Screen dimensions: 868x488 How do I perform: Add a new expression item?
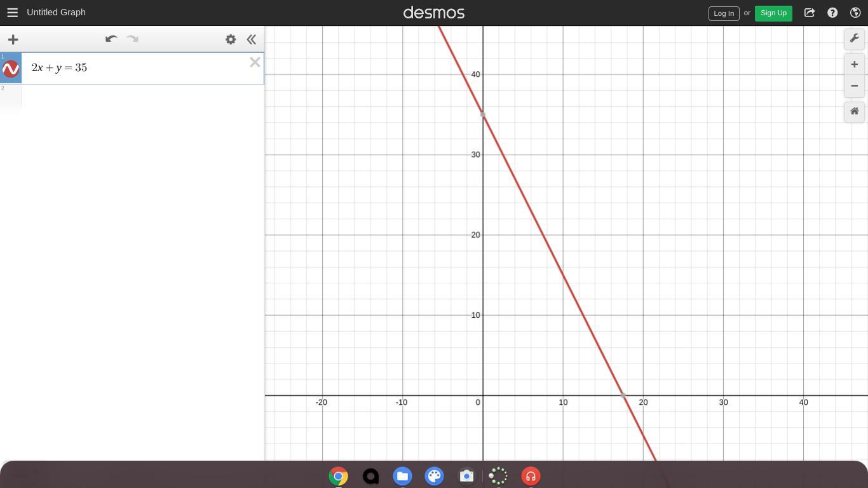pyautogui.click(x=13, y=39)
